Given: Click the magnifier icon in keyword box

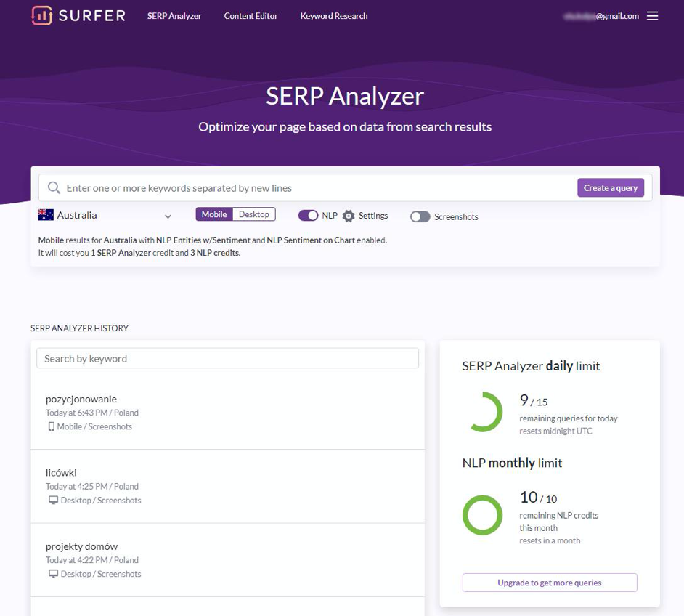Looking at the screenshot, I should [x=54, y=188].
